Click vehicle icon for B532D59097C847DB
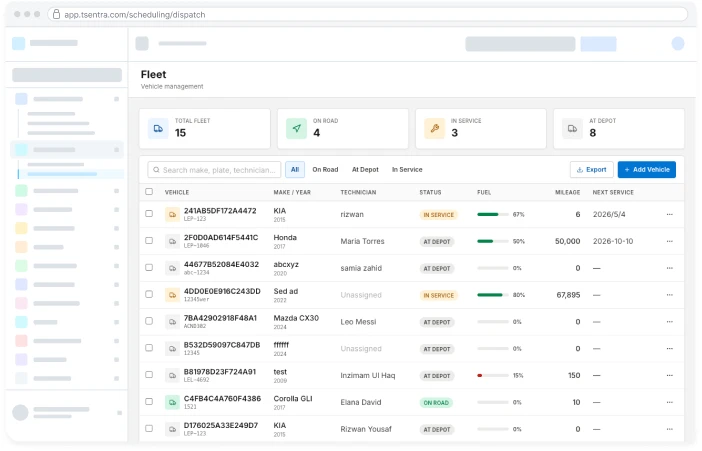This screenshot has height=451, width=702. (172, 349)
